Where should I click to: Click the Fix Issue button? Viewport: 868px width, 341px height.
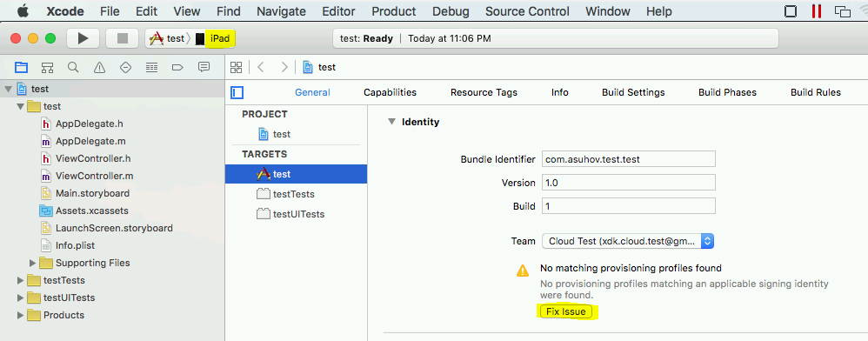566,311
